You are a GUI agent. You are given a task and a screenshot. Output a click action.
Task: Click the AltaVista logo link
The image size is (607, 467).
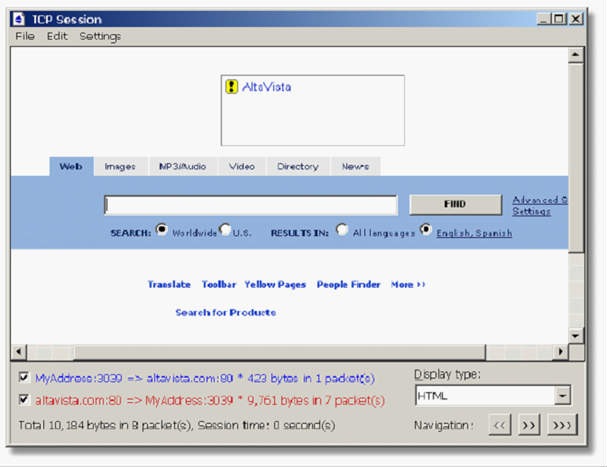point(266,87)
